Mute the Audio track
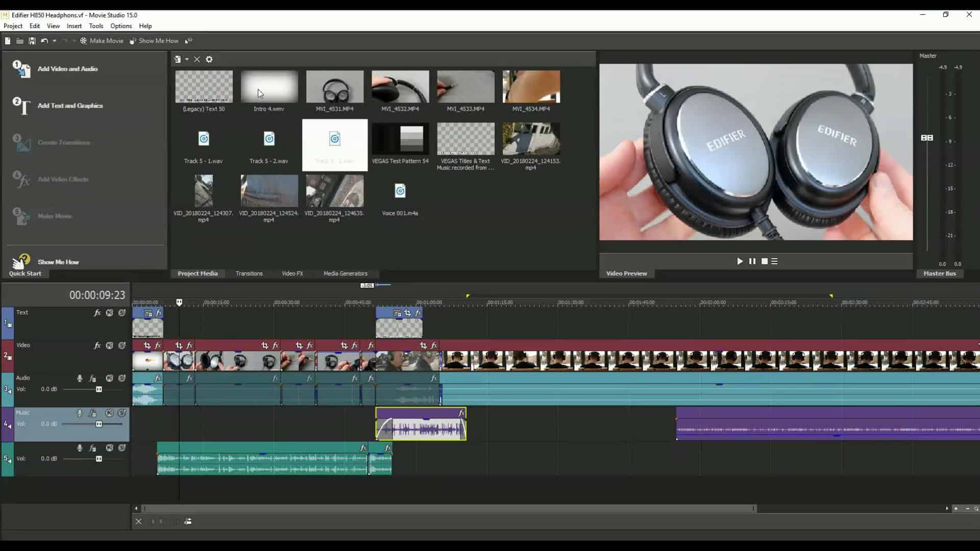The width and height of the screenshot is (980, 551). pyautogui.click(x=109, y=378)
